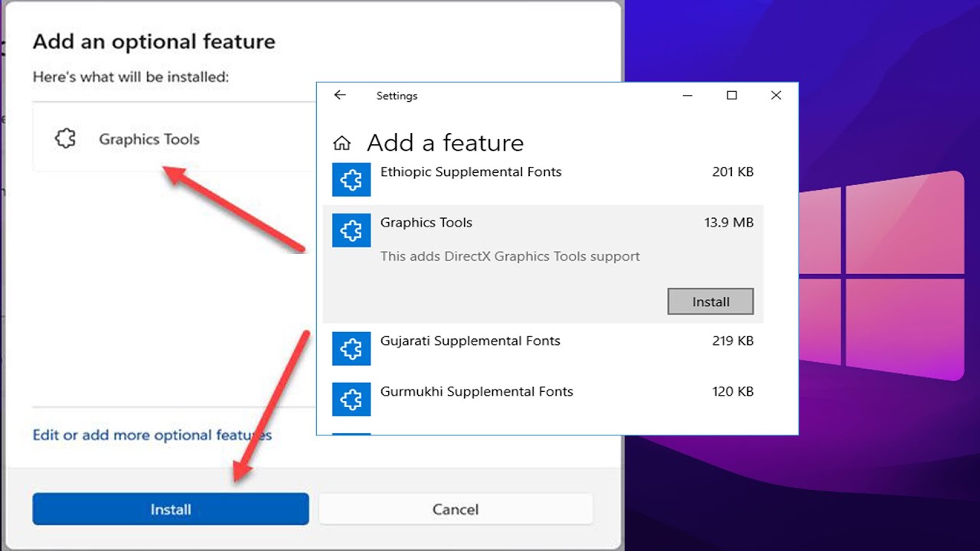This screenshot has width=980, height=551.
Task: Go back using the Settings window arrow
Action: click(x=340, y=95)
